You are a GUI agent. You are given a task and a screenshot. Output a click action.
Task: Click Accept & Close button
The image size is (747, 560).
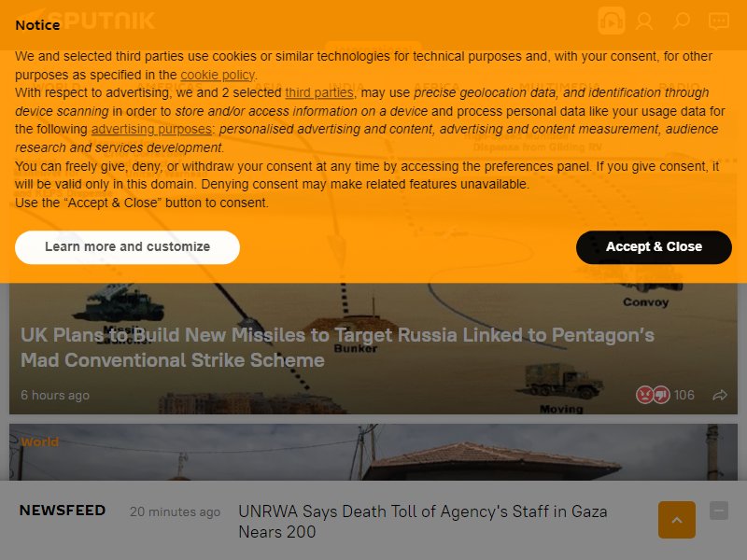(654, 247)
